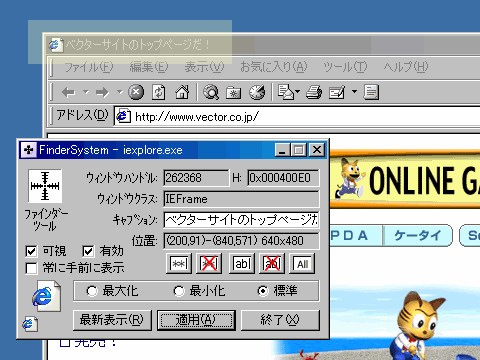
Task: Click Back arrow in Internet Explorer toolbar
Action: (69, 92)
